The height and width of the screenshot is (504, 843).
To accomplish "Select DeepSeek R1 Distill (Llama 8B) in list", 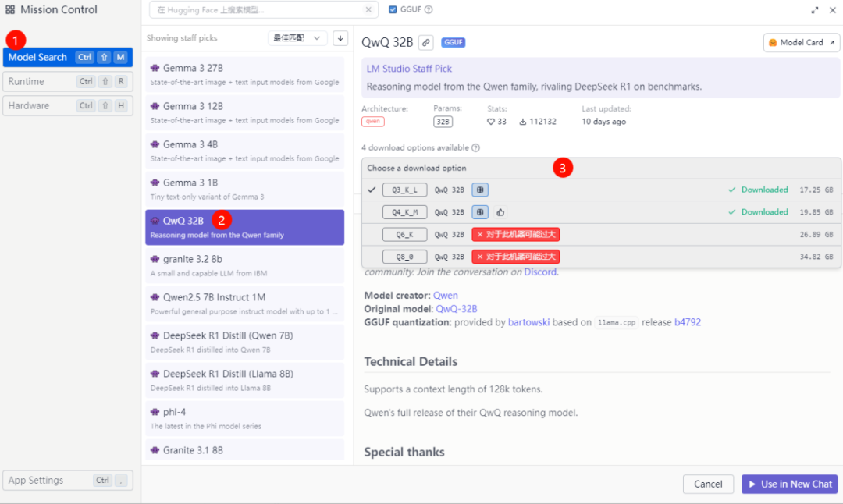I will pyautogui.click(x=244, y=381).
